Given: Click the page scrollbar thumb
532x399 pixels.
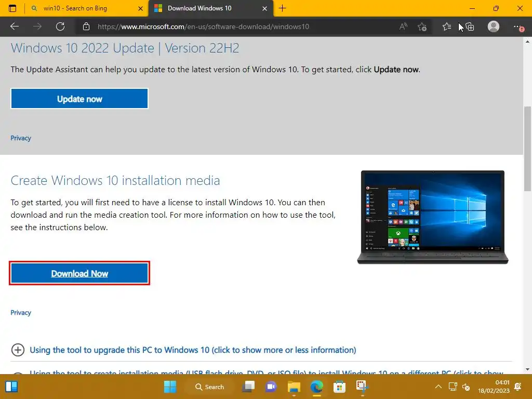Looking at the screenshot, I should pyautogui.click(x=527, y=149).
